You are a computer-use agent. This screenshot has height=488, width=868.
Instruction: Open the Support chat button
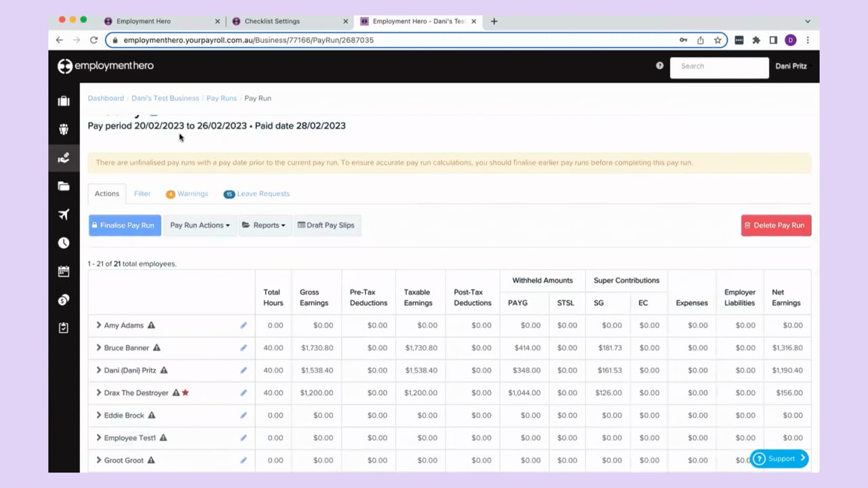779,459
